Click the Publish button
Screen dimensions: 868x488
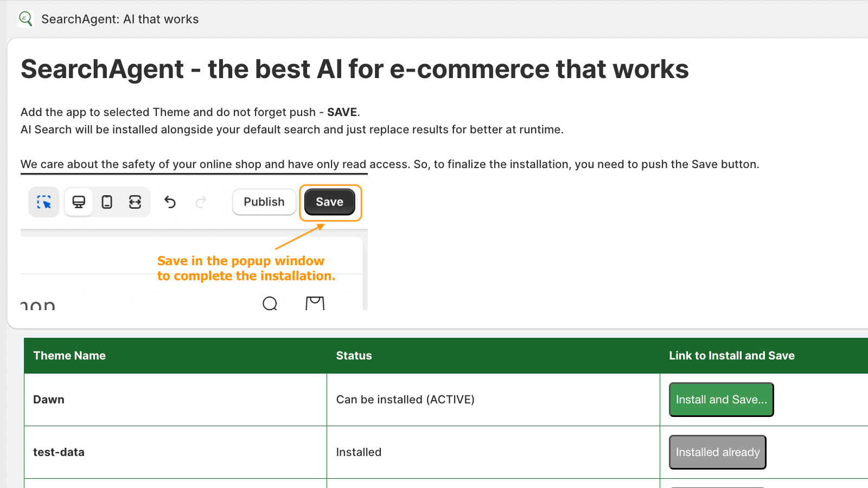264,202
